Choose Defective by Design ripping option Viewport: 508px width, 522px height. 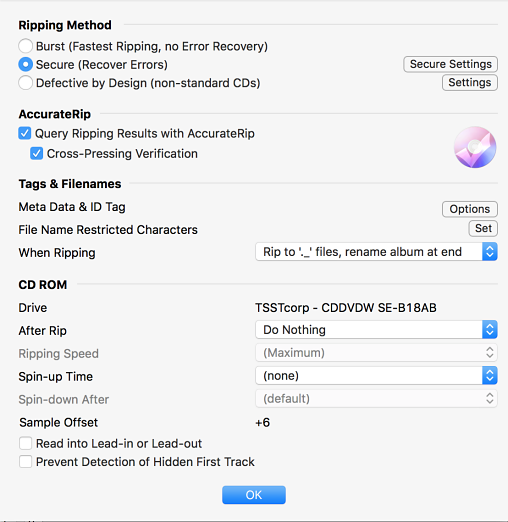pos(26,83)
